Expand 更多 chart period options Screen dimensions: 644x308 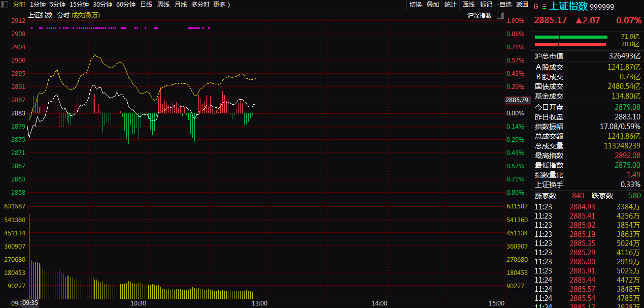coord(222,5)
